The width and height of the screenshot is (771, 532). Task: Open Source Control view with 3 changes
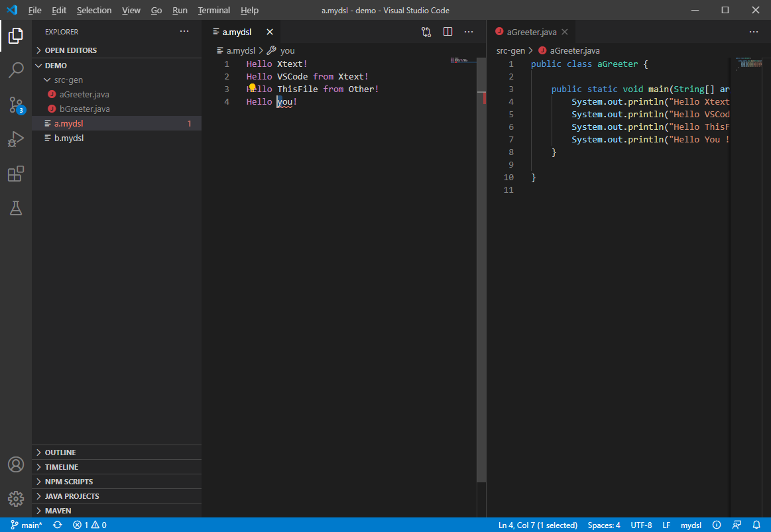(x=16, y=105)
